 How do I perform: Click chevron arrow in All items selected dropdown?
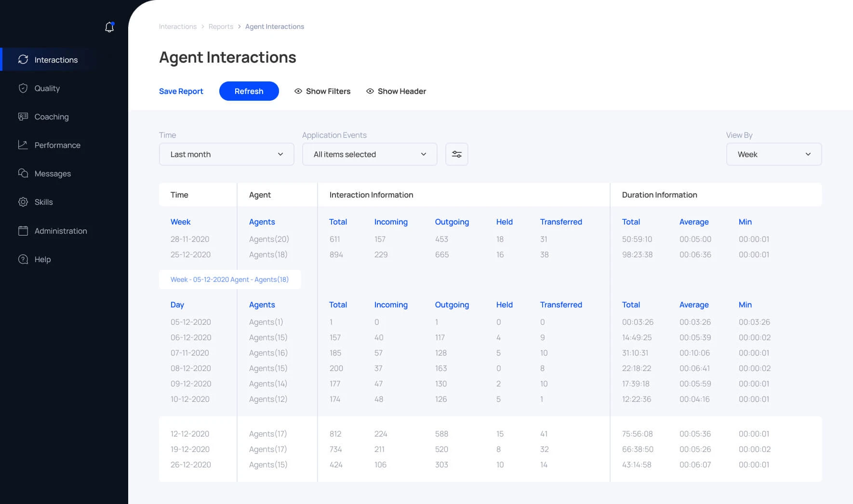pyautogui.click(x=424, y=154)
